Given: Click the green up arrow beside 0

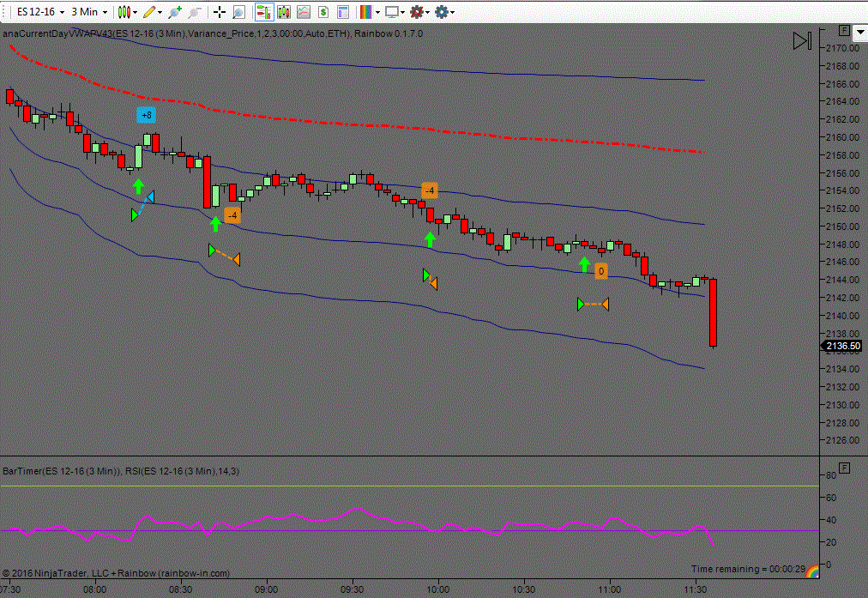Looking at the screenshot, I should 584,264.
